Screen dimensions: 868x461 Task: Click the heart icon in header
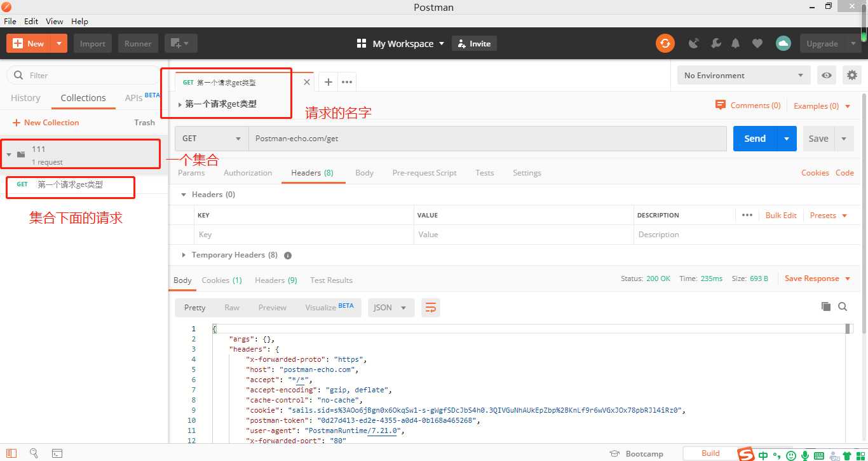coord(757,43)
